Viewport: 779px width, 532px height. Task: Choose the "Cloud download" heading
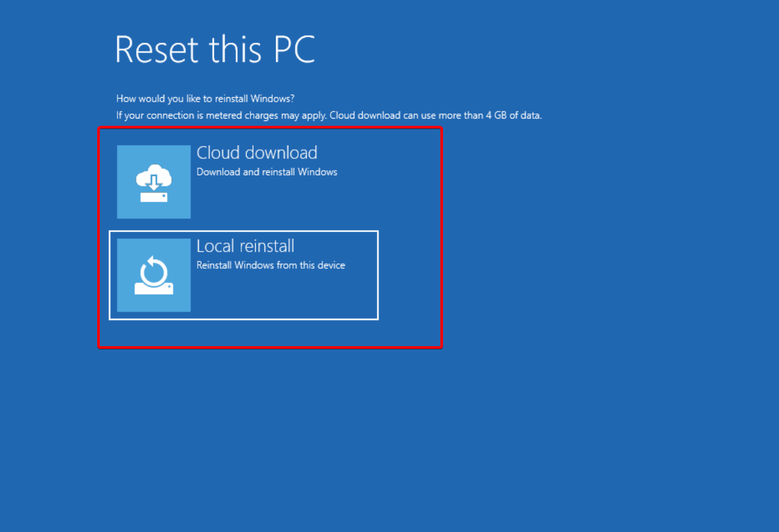coord(257,153)
